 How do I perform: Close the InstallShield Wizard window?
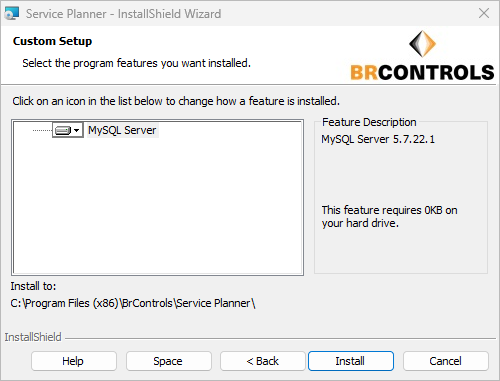tap(484, 13)
